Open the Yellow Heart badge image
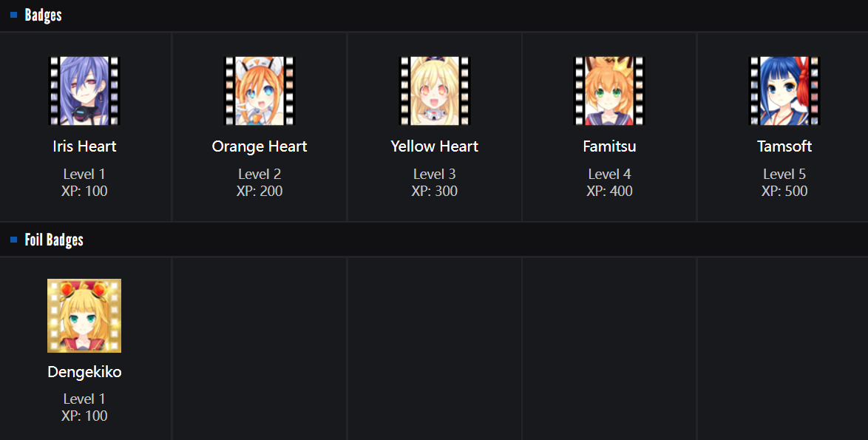Image resolution: width=868 pixels, height=440 pixels. [x=435, y=91]
